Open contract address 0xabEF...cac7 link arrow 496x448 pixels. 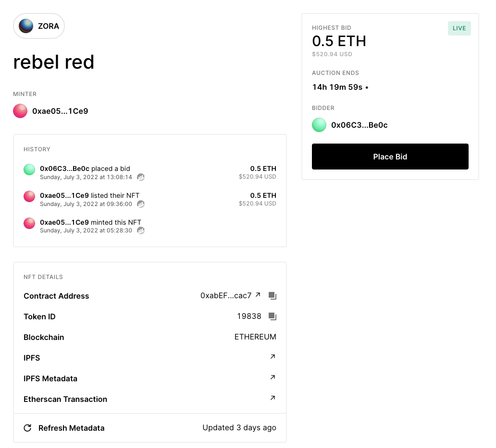(258, 295)
